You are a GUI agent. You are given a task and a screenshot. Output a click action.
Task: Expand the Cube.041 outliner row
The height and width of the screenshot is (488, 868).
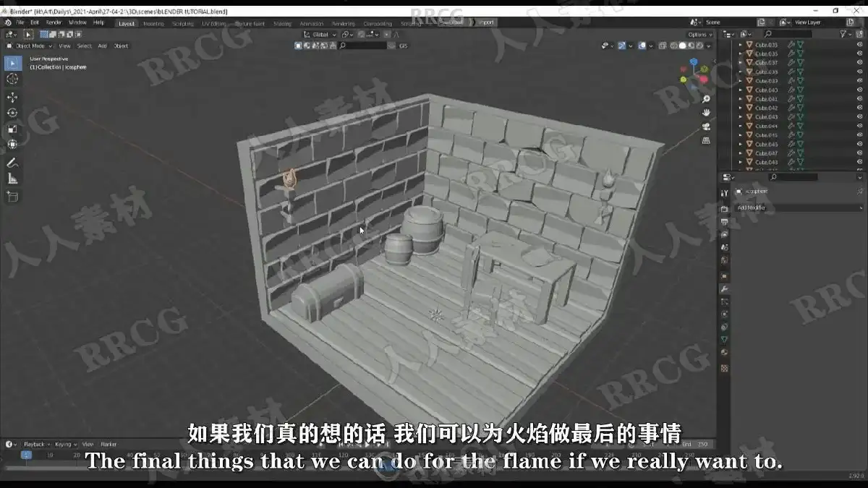tap(740, 99)
